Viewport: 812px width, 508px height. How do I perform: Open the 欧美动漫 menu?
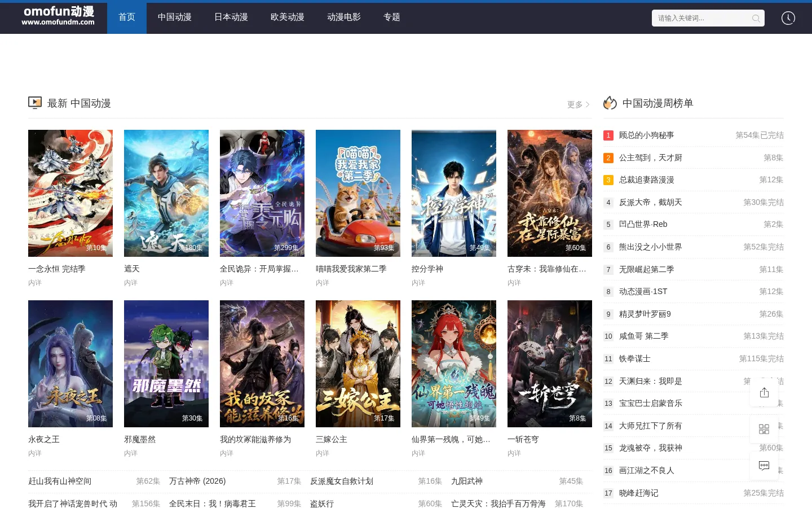pyautogui.click(x=288, y=17)
